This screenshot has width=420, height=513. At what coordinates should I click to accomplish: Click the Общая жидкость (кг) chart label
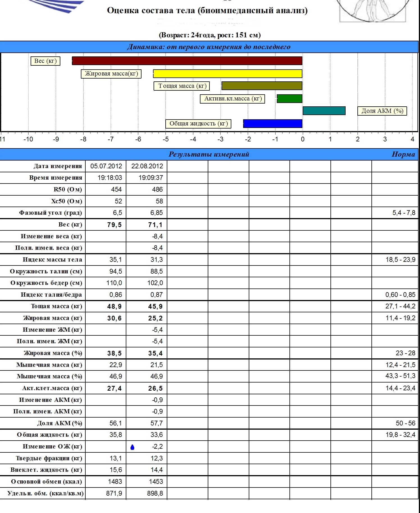click(198, 124)
